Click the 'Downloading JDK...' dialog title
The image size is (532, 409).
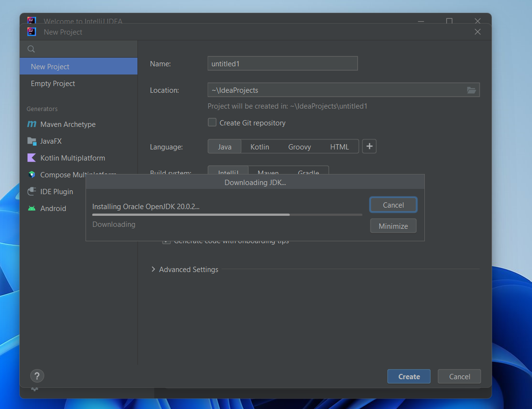pos(255,182)
